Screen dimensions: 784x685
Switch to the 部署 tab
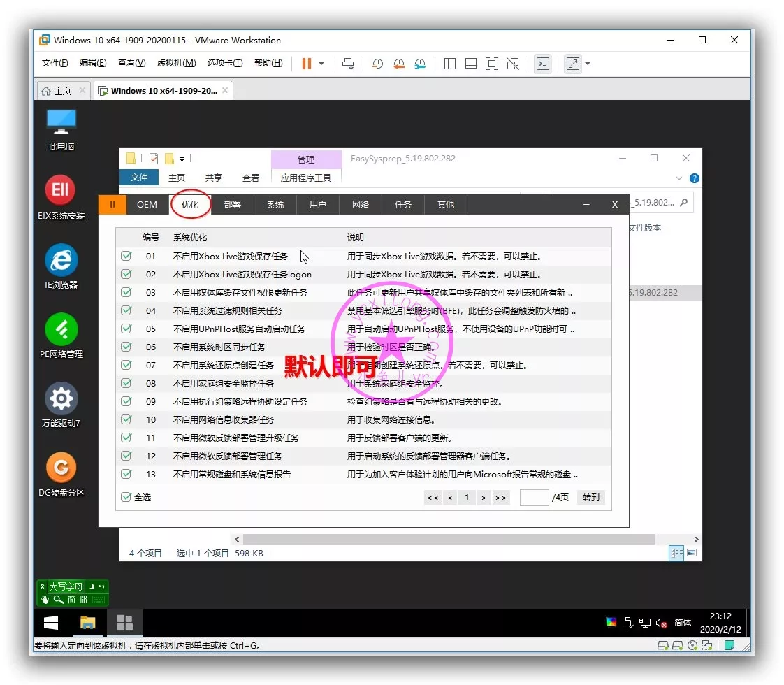[x=233, y=204]
